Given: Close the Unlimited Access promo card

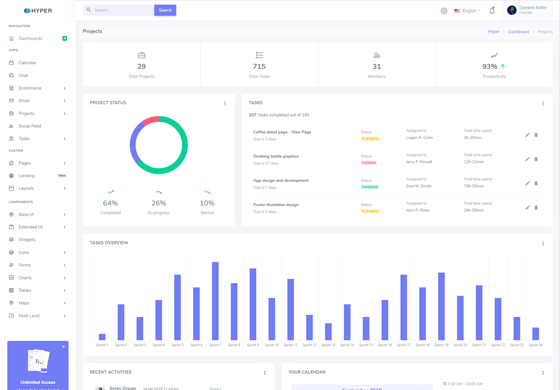Looking at the screenshot, I should (63, 347).
